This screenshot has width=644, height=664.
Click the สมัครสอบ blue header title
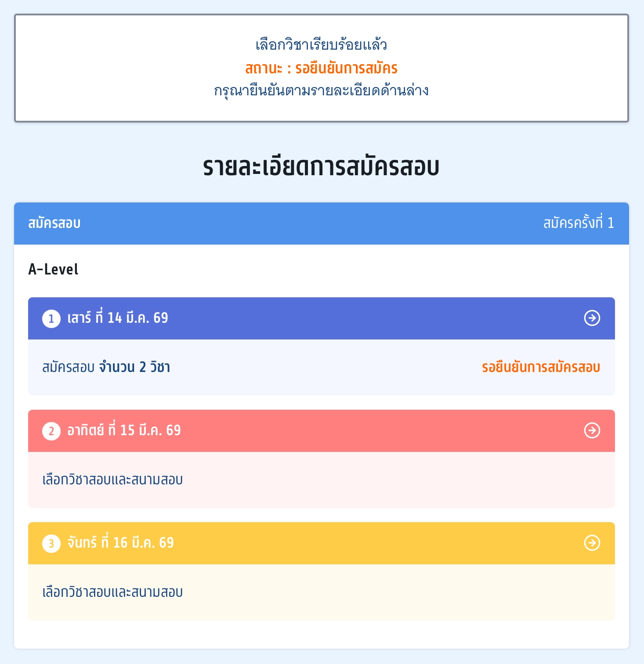pos(54,223)
